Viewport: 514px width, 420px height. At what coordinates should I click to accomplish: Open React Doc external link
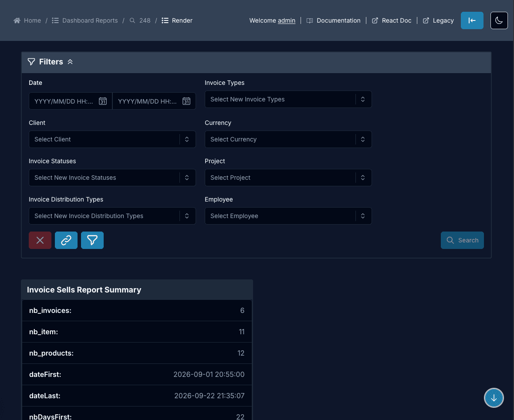coord(396,20)
